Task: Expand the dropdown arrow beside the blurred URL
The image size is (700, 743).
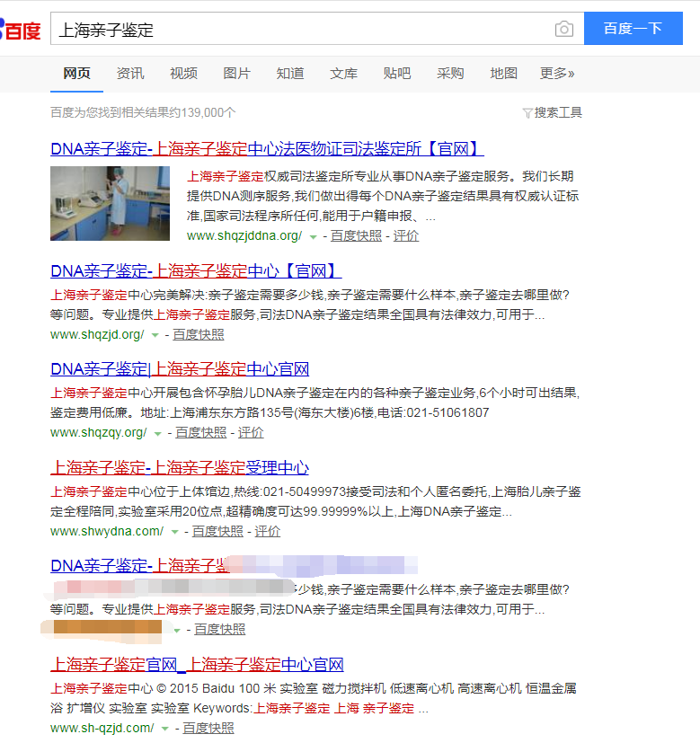Action: (x=177, y=631)
